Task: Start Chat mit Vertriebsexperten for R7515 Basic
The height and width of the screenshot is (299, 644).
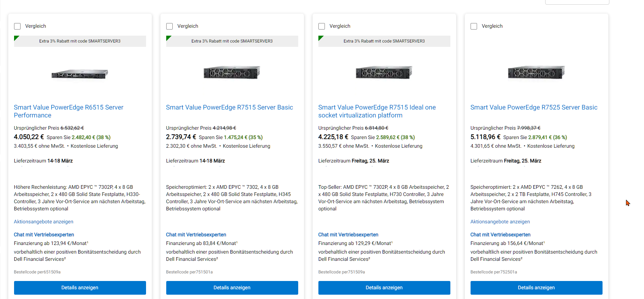Action: point(196,235)
